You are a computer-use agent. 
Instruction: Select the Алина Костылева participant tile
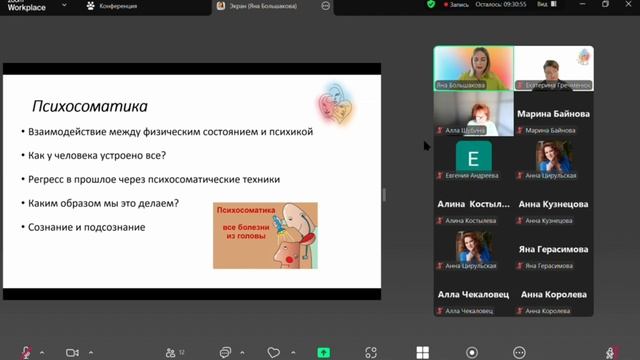473,204
